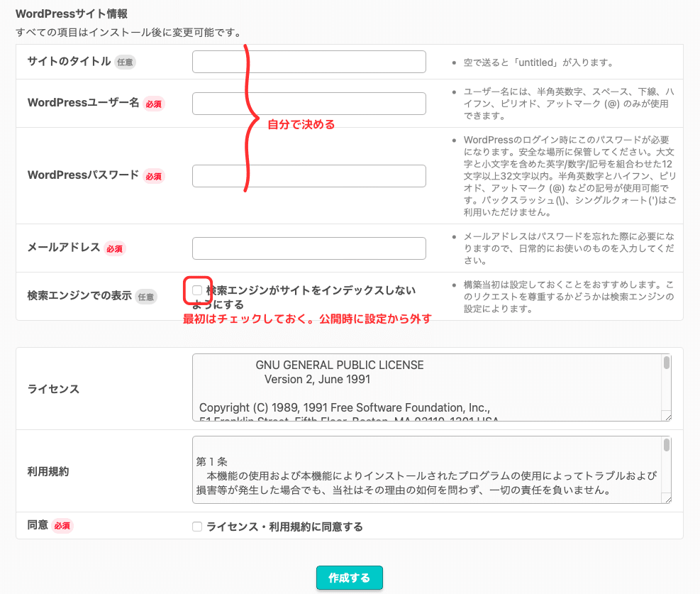Click the 必須 badge beside WordPressユーザー名
Viewport: 700px width, 594px height.
click(154, 104)
